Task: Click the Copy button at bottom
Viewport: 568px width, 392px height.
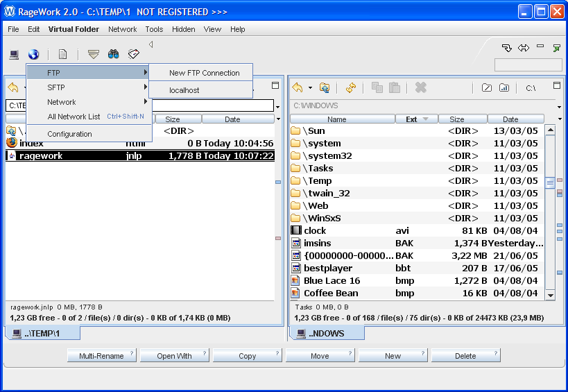Action: (x=248, y=356)
